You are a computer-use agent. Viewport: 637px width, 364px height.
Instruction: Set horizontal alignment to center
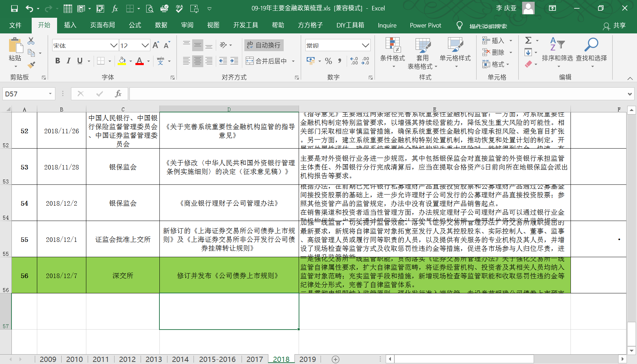click(x=198, y=61)
